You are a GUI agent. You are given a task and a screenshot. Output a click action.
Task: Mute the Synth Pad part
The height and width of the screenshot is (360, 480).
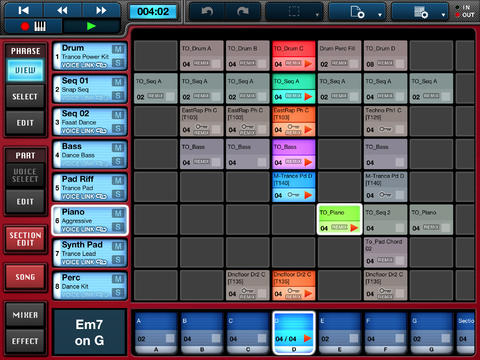point(118,246)
